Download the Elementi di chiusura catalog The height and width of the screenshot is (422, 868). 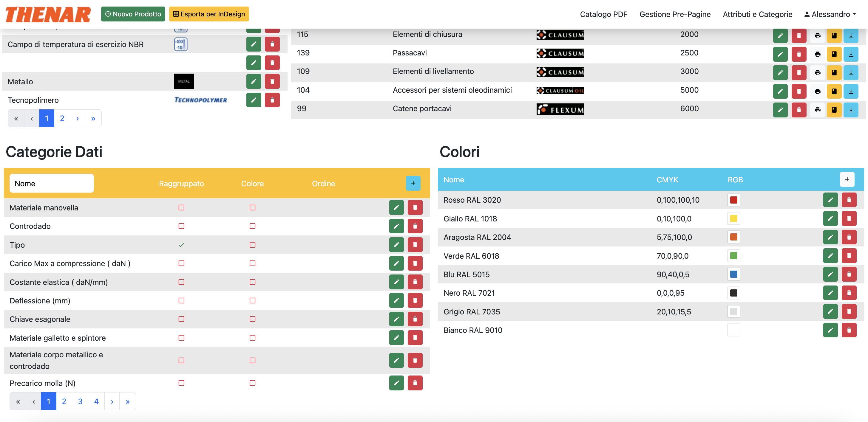(x=851, y=35)
